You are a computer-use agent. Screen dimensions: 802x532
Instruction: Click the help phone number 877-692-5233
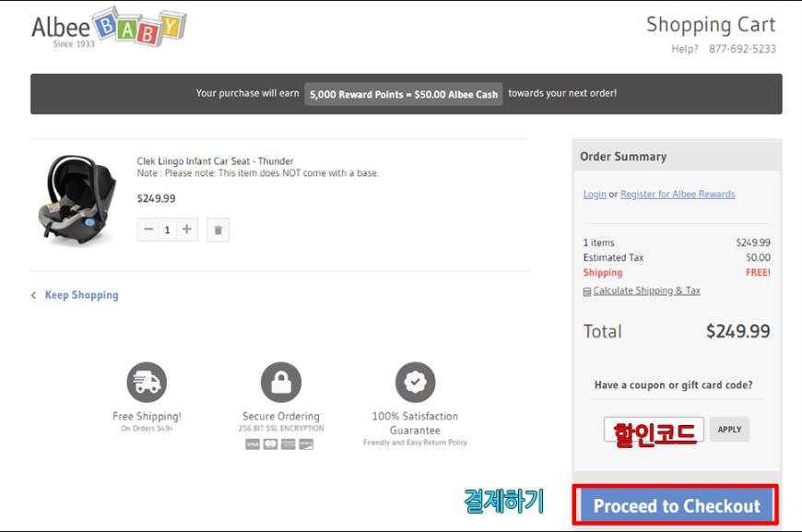tap(742, 49)
